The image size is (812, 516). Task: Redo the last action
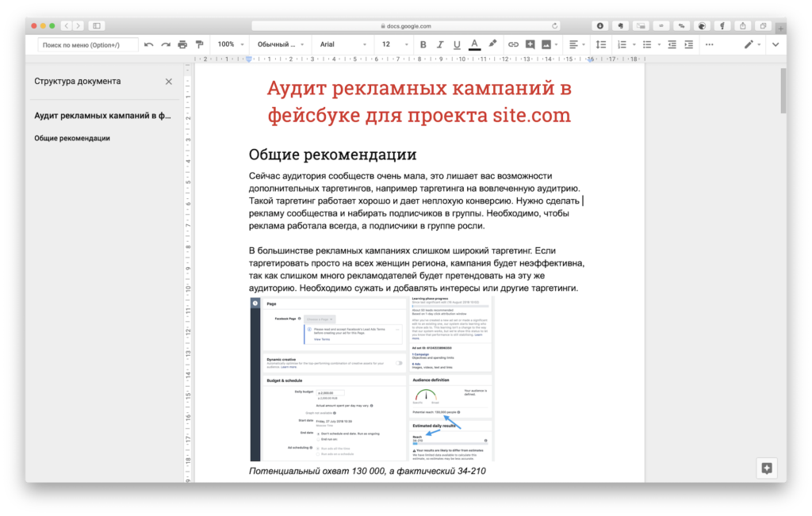click(166, 45)
